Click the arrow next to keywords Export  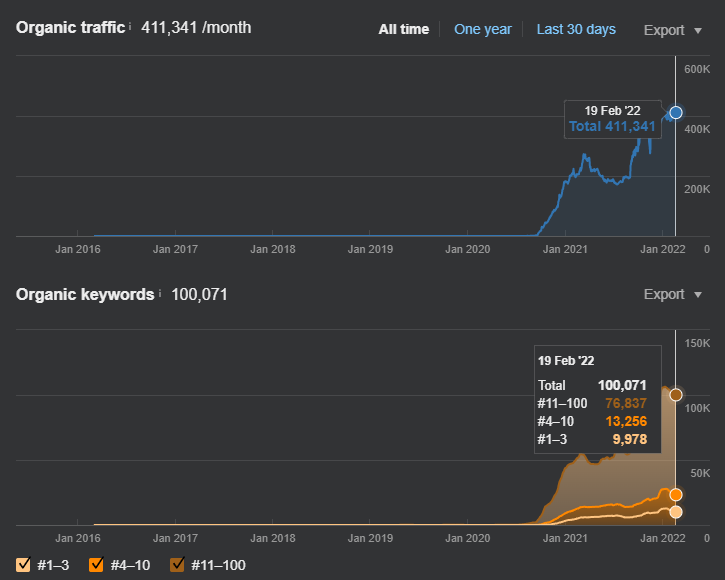point(698,295)
